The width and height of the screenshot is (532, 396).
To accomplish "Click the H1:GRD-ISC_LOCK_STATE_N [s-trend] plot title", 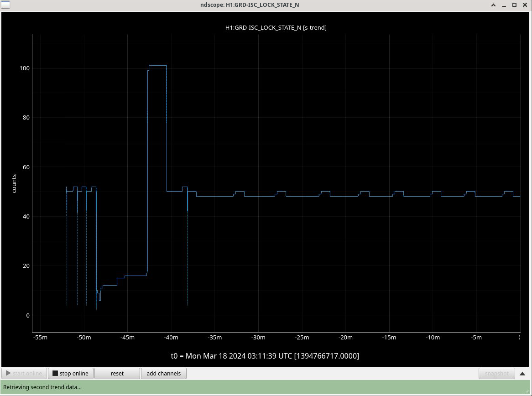I will coord(276,27).
